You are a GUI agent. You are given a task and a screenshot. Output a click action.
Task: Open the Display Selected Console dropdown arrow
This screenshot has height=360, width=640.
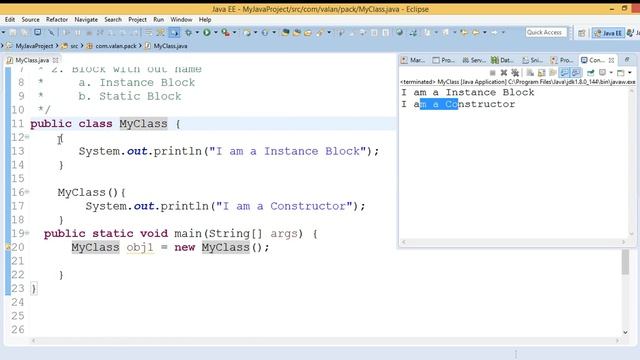point(611,73)
